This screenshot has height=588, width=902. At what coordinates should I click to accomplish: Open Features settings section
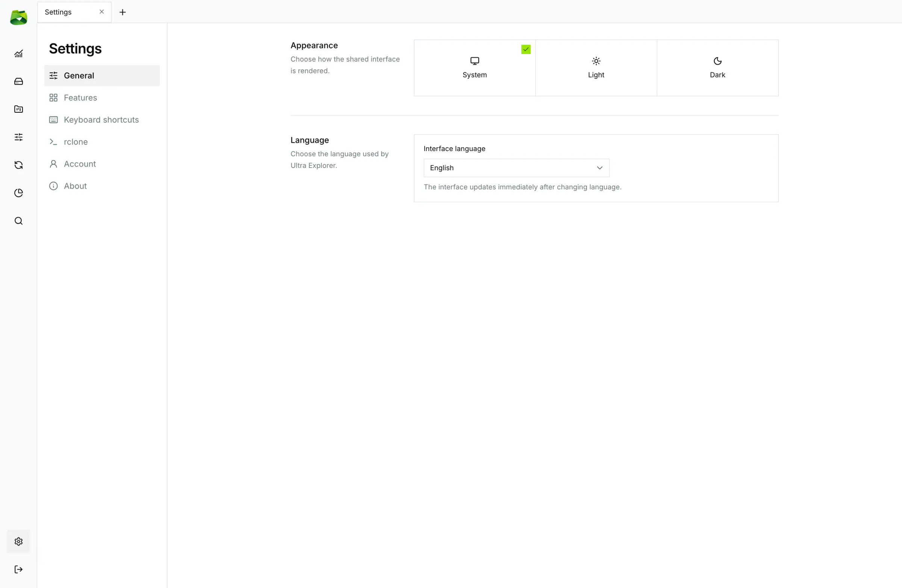point(102,98)
